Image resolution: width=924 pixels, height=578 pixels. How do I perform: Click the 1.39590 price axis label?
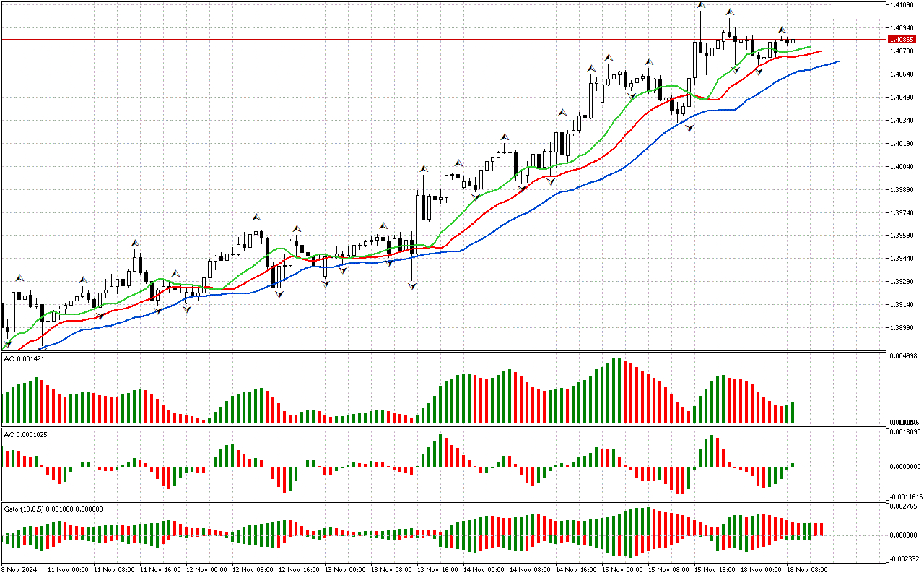(x=902, y=236)
